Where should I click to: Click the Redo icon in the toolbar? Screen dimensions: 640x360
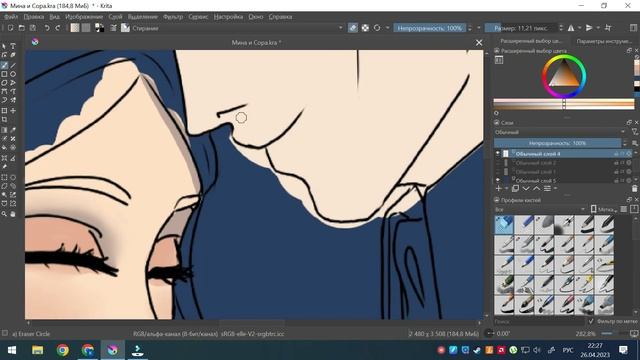[x=58, y=28]
